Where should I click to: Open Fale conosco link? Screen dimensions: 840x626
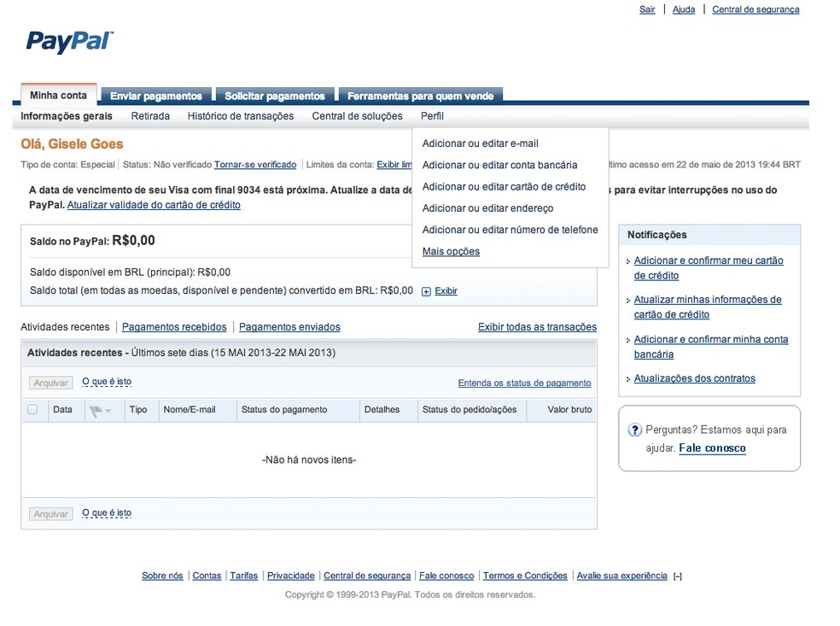click(x=712, y=448)
